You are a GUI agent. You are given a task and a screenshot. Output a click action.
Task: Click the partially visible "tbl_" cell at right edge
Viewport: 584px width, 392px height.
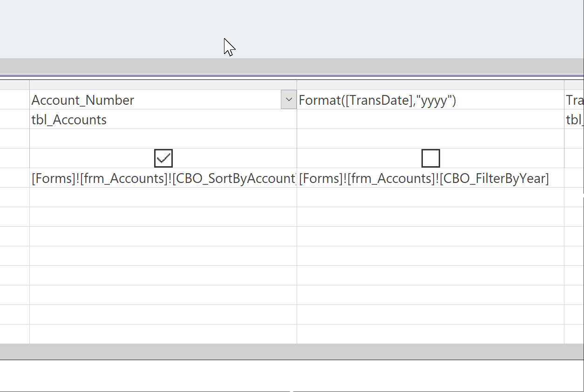[x=574, y=120]
